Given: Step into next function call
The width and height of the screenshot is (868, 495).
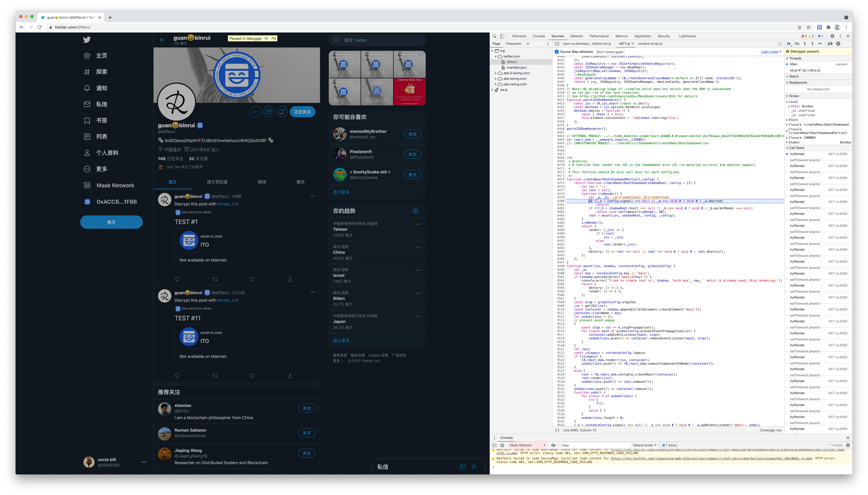Looking at the screenshot, I should [x=805, y=43].
